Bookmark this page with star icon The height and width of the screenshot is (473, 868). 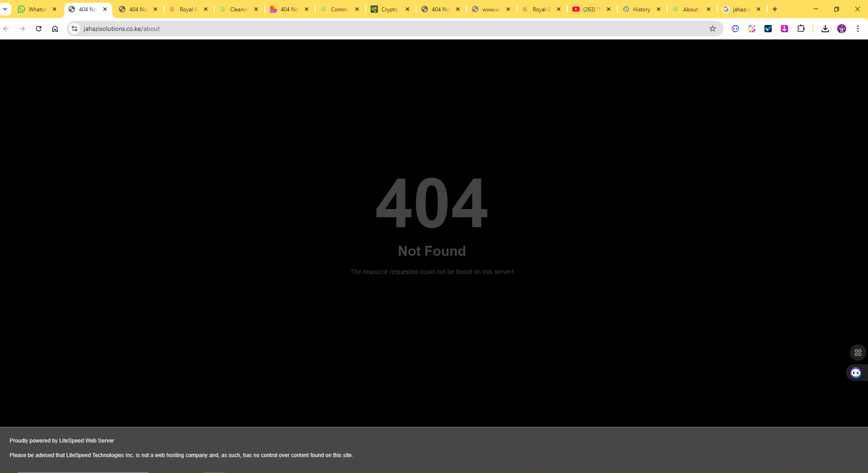tap(712, 29)
